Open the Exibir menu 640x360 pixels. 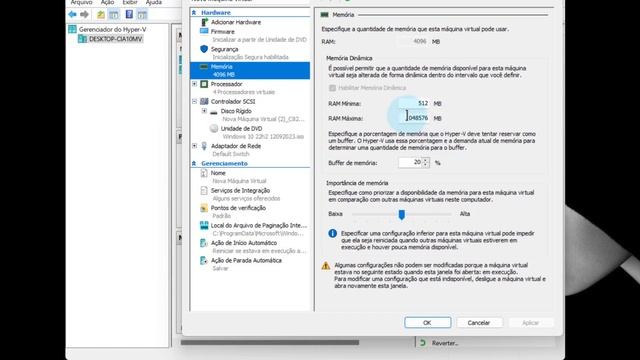(x=130, y=2)
